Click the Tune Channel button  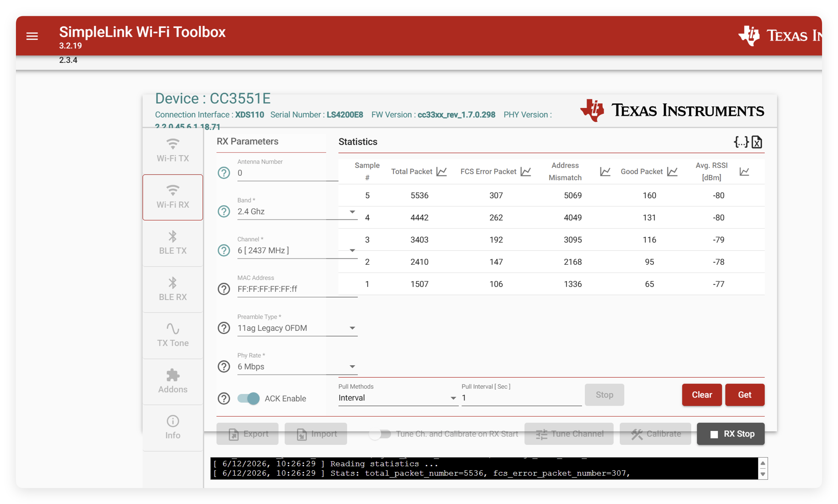(x=569, y=434)
